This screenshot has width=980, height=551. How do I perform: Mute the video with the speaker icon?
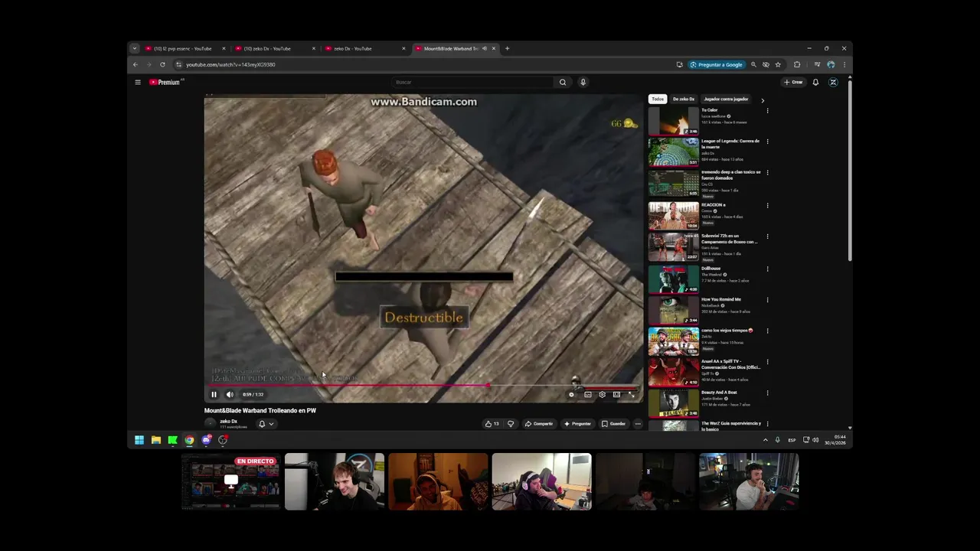230,394
